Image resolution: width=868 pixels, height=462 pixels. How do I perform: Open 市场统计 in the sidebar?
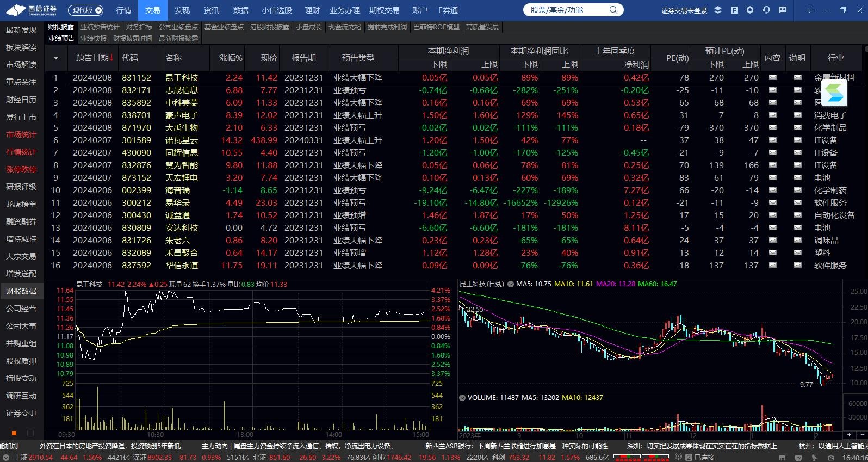(21, 134)
